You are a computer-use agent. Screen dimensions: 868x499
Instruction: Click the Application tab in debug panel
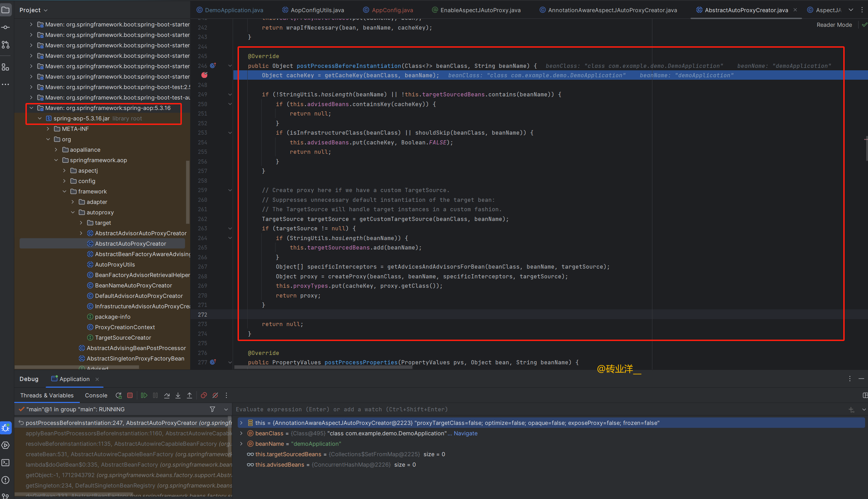[71, 379]
